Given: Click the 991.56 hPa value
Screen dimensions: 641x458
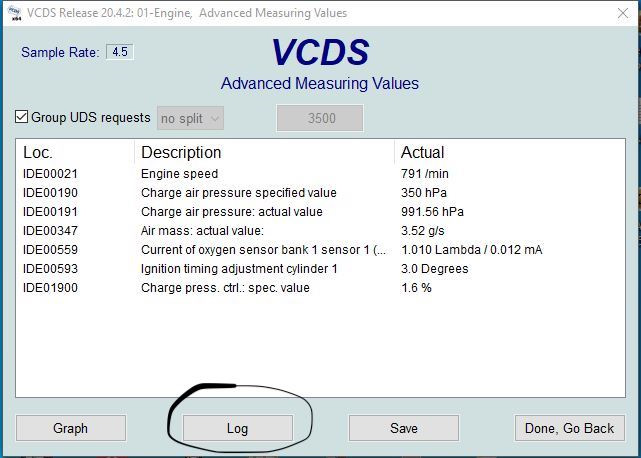Looking at the screenshot, I should (433, 212).
